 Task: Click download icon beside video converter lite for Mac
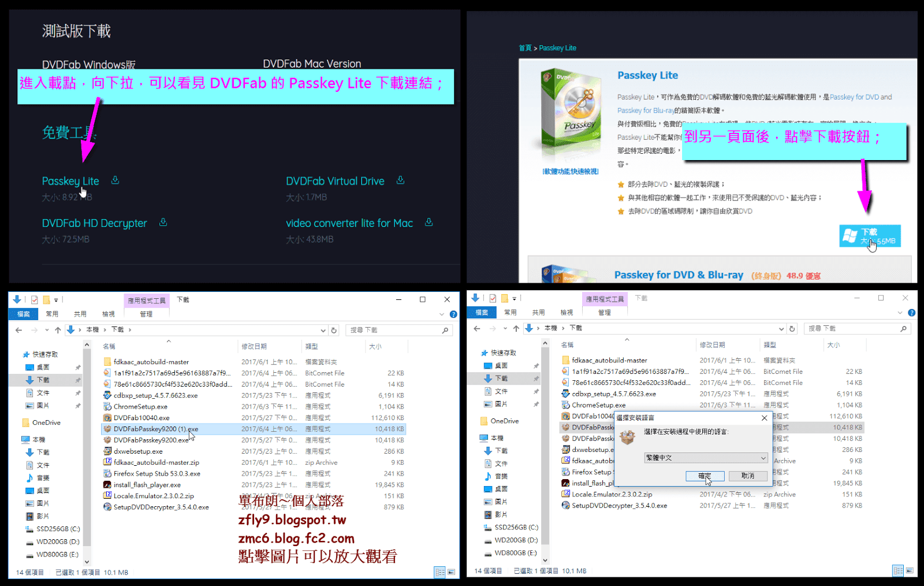click(x=429, y=222)
